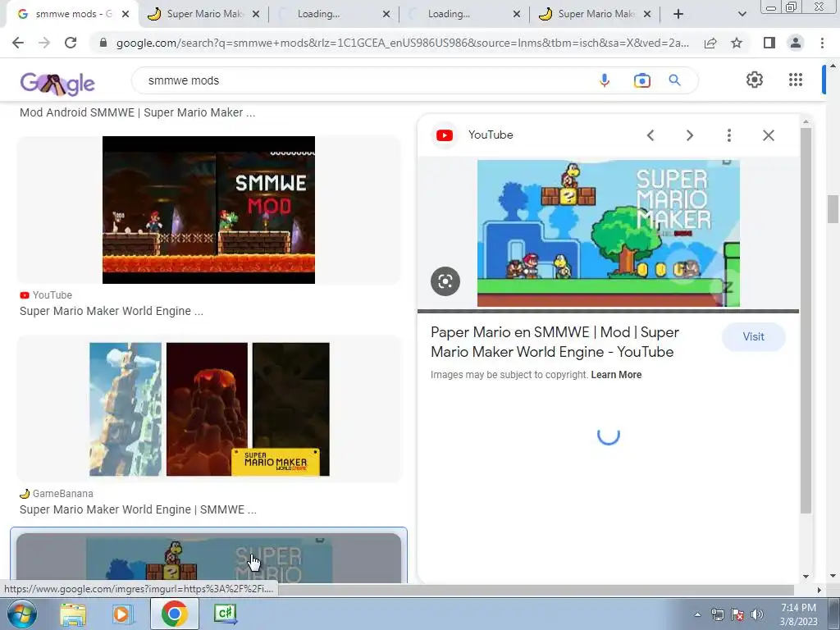This screenshot has height=630, width=840.
Task: Open the volume control in tray
Action: click(x=756, y=614)
